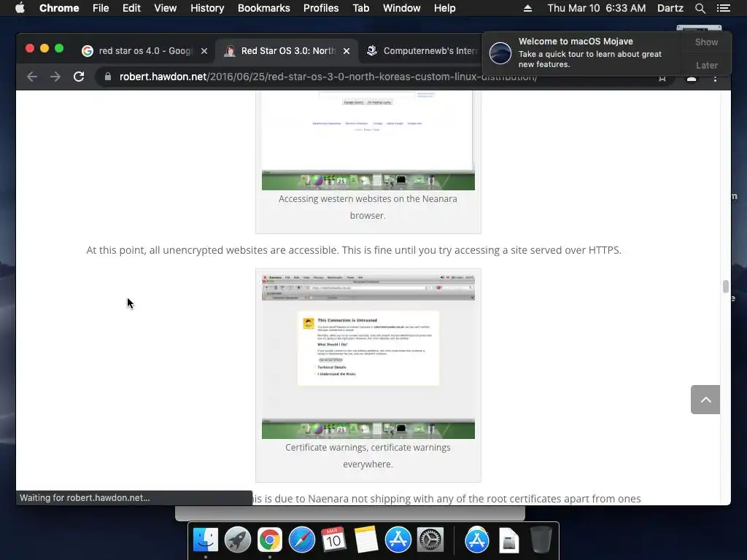Go forward to the next page
The height and width of the screenshot is (560, 747).
tap(55, 77)
